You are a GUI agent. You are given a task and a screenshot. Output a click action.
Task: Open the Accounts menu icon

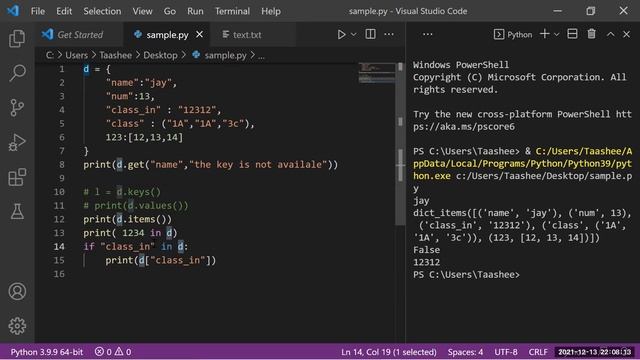[17, 291]
